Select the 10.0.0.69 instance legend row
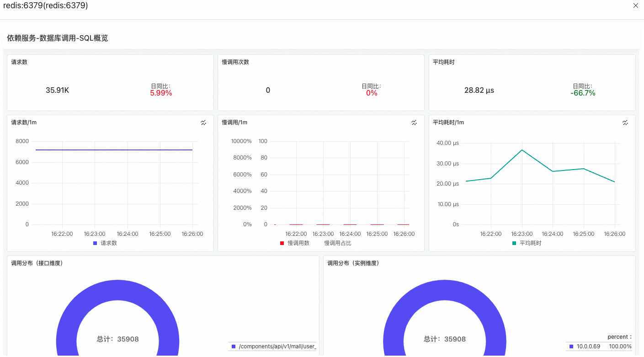This screenshot has height=357, width=644. click(x=600, y=346)
